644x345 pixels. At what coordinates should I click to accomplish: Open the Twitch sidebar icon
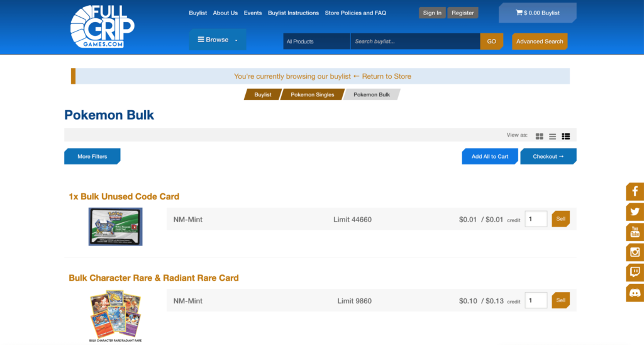635,272
